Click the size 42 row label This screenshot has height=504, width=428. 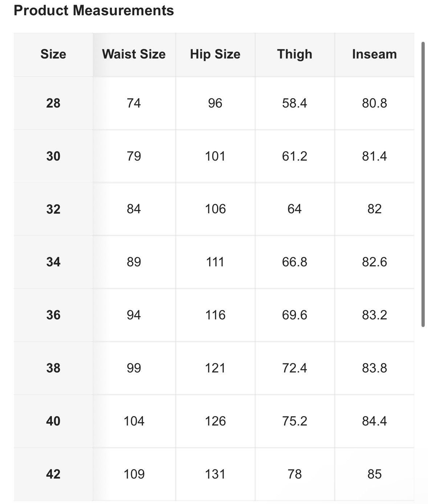tap(53, 474)
